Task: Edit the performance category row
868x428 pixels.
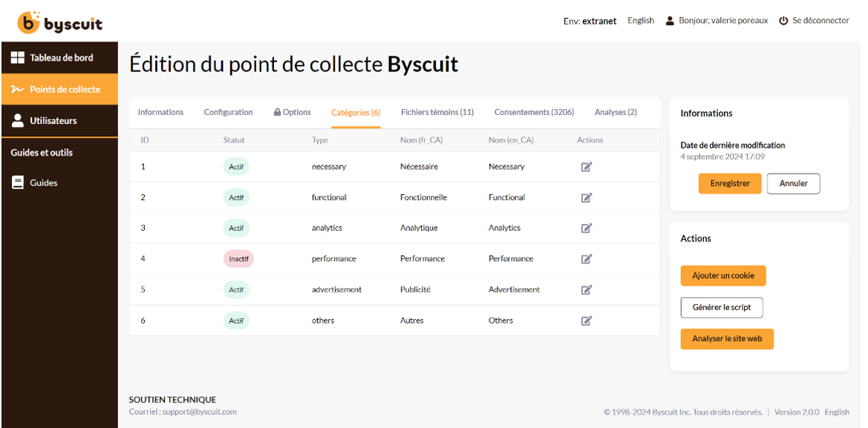Action: 587,259
